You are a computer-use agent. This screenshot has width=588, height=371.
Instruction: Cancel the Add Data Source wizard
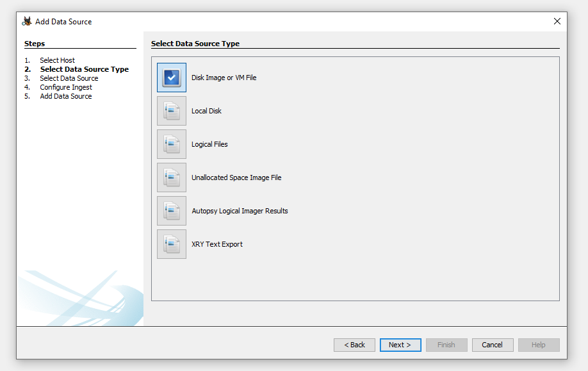coord(493,345)
